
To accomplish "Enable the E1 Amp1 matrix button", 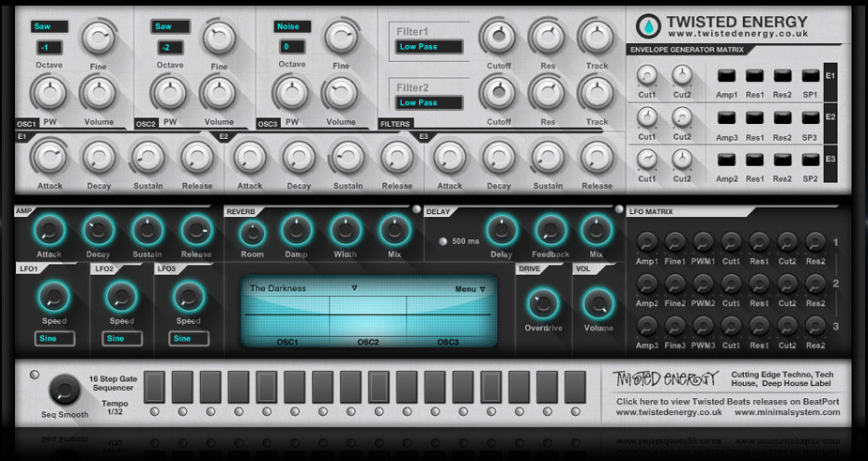I will [x=726, y=76].
